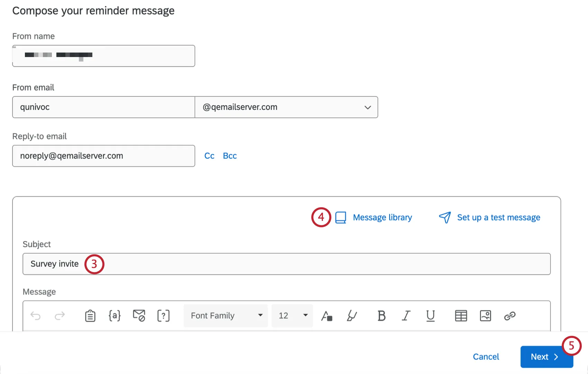Add a Bcc recipient
Image resolution: width=588 pixels, height=374 pixels.
pos(230,156)
